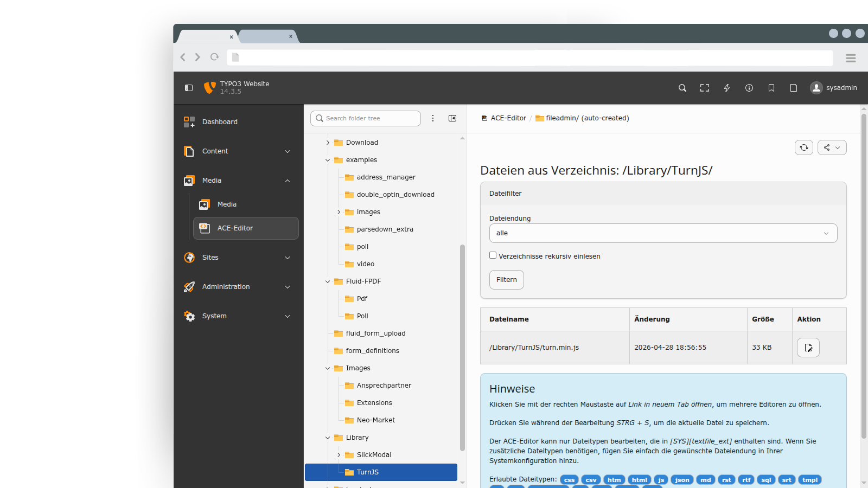The image size is (868, 488).
Task: Expand the images subfolder chevron
Action: pos(339,212)
